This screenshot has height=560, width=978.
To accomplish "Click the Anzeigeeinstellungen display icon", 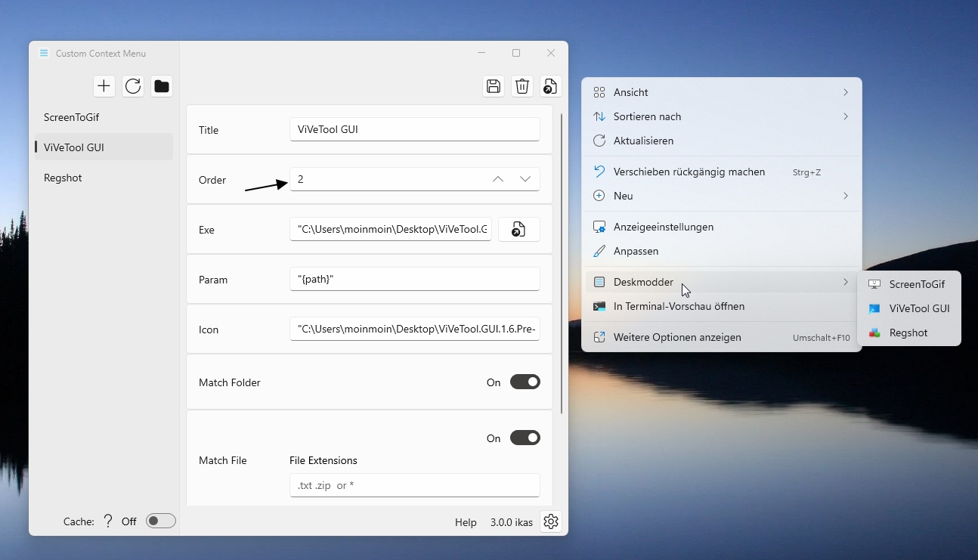I will coord(599,227).
